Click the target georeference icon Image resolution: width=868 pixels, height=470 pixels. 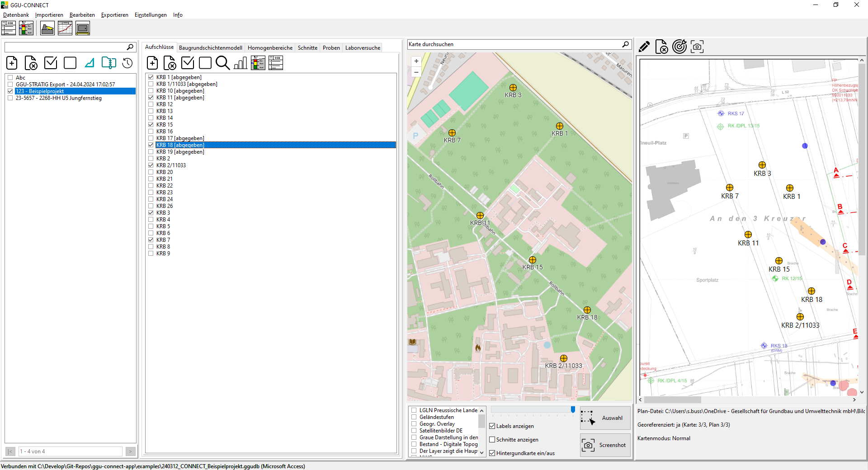point(679,47)
